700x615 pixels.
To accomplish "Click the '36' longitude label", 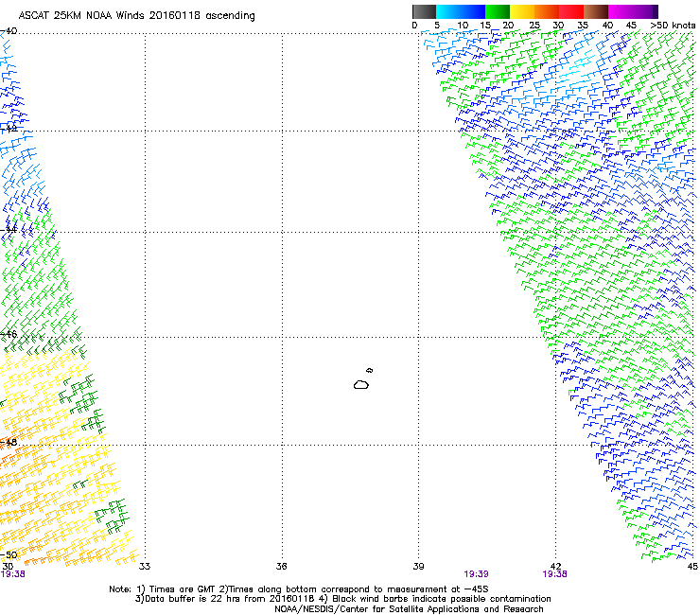I will tap(281, 567).
